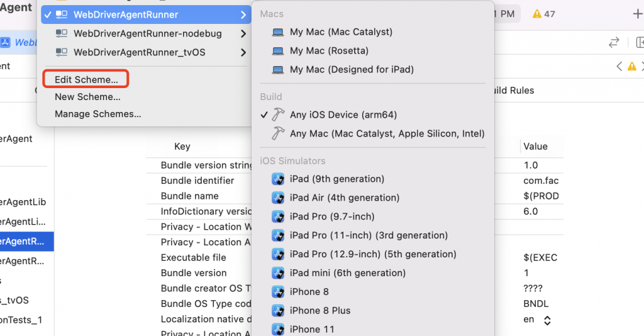Open the 47 warnings issue indicator
The image size is (644, 336).
click(543, 14)
